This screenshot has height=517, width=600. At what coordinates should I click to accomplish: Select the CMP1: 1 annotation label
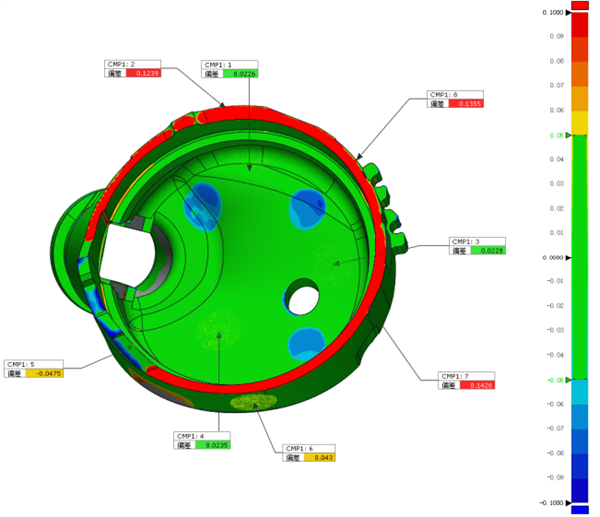[230, 69]
